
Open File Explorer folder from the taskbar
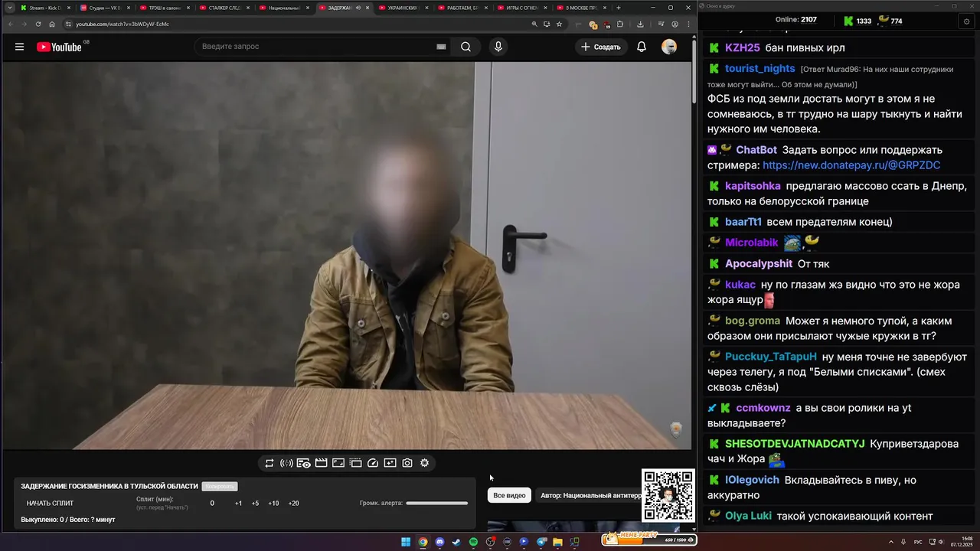point(557,542)
